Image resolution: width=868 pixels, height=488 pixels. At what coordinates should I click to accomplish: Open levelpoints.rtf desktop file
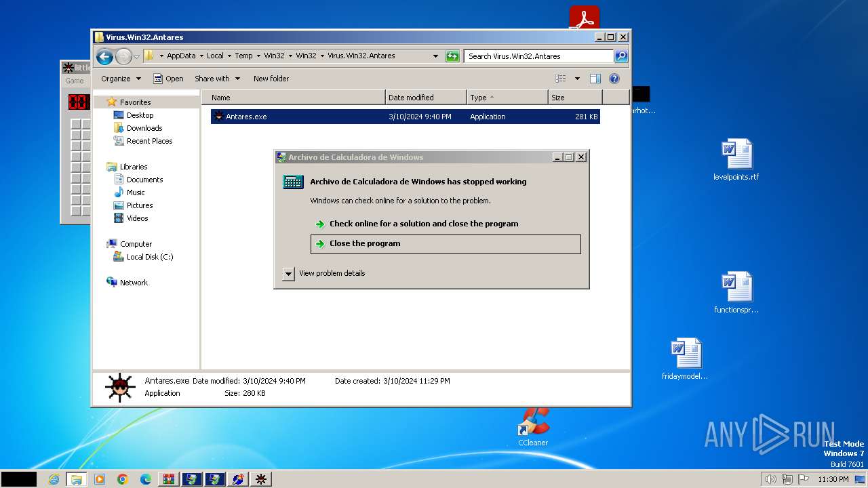(x=736, y=161)
